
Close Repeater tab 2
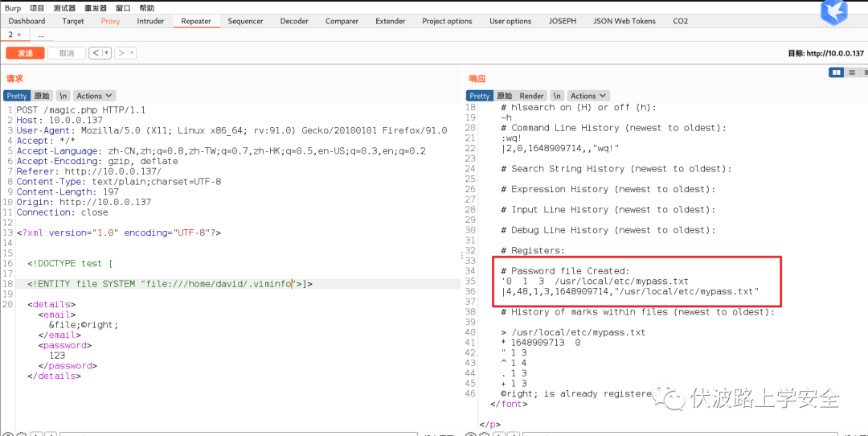[18, 35]
